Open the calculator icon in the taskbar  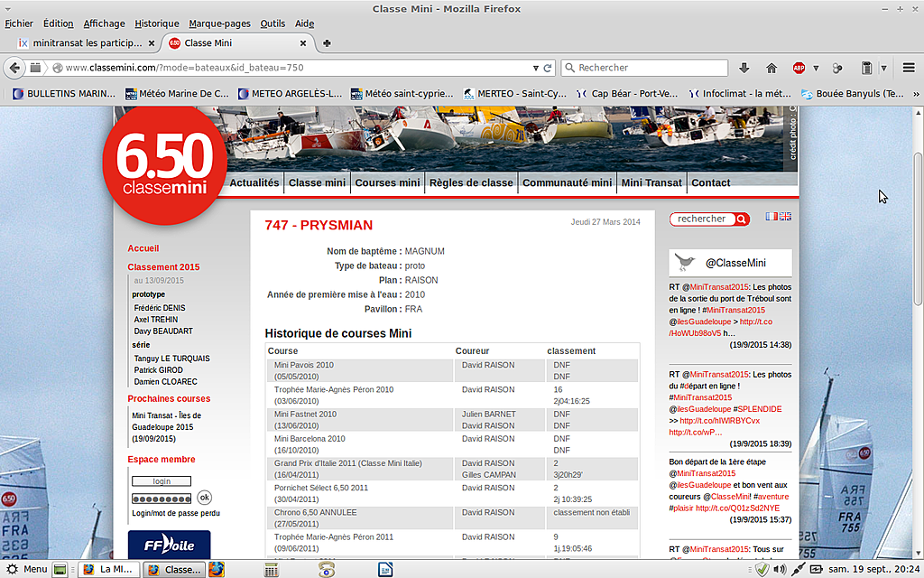(x=271, y=569)
